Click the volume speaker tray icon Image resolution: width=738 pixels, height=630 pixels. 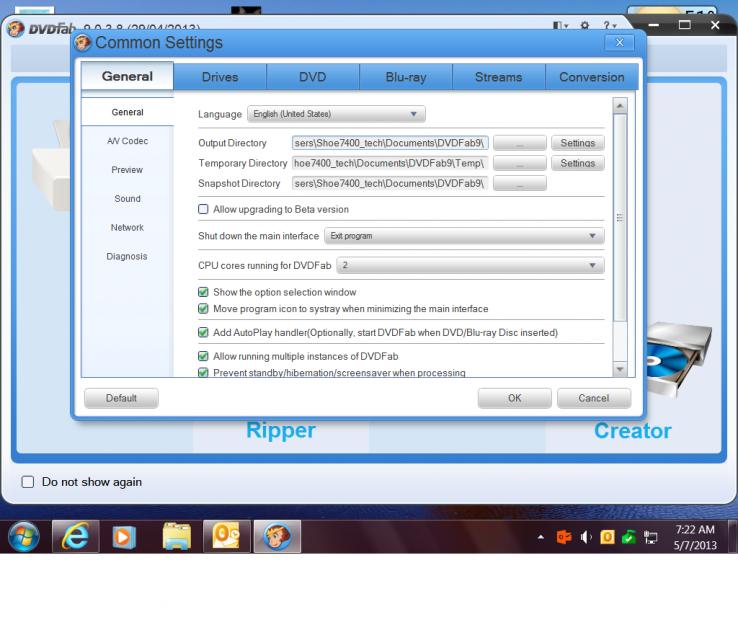(x=586, y=537)
